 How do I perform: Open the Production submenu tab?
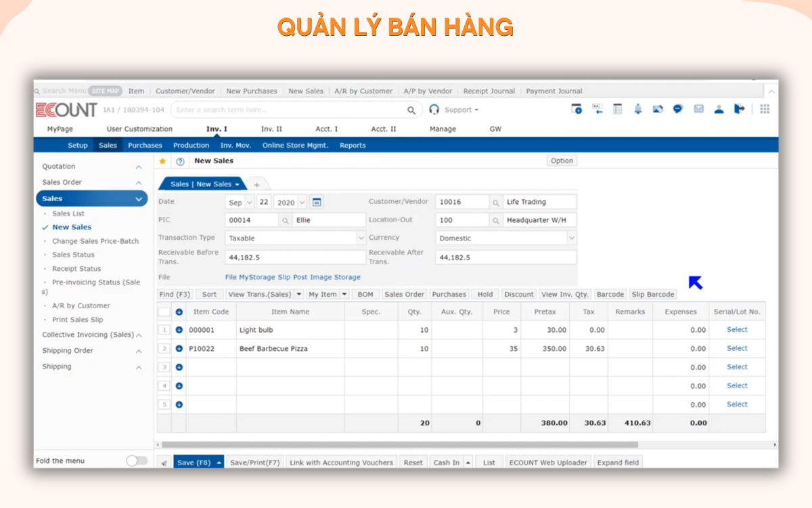(x=191, y=146)
